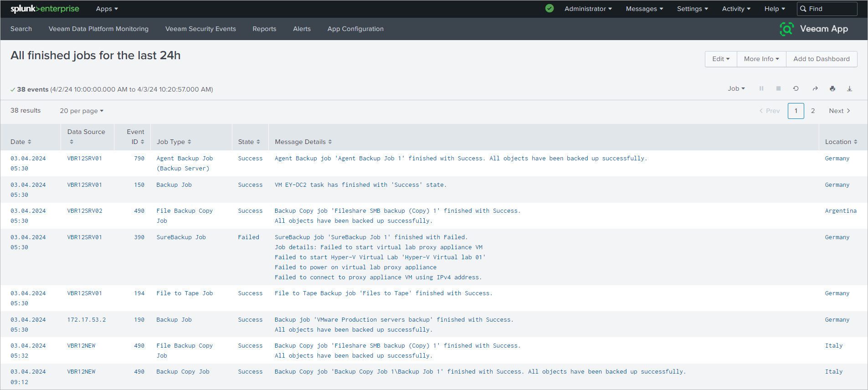Click the print report icon
The width and height of the screenshot is (868, 390).
[x=832, y=88]
